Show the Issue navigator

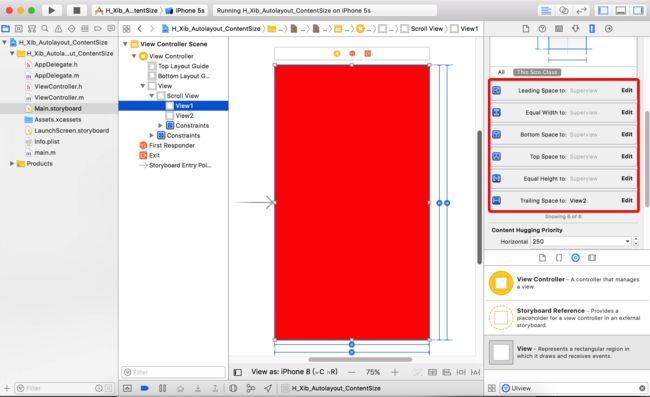pyautogui.click(x=58, y=29)
